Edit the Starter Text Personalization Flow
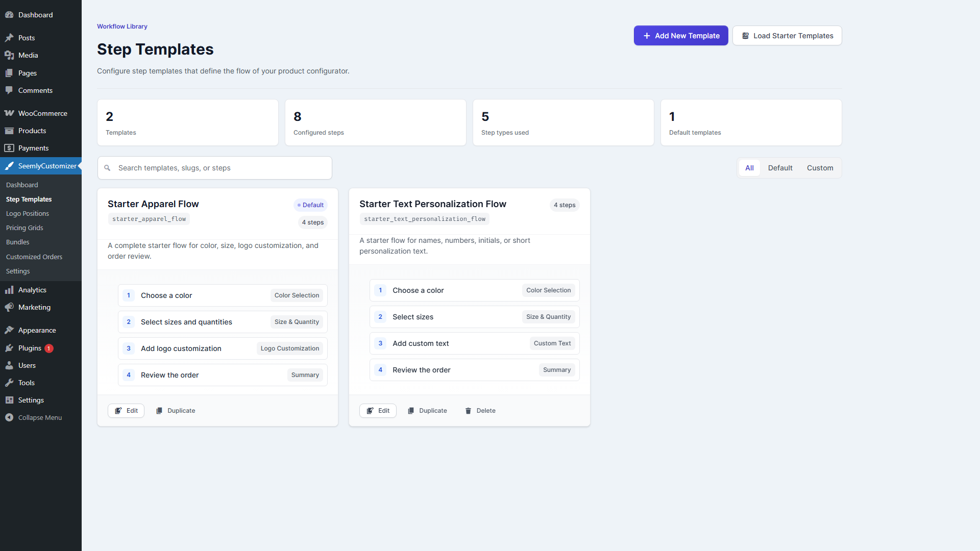Image resolution: width=980 pixels, height=551 pixels. coord(378,411)
